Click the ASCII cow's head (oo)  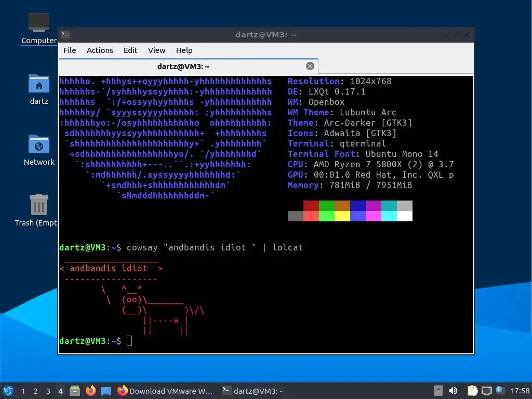point(131,300)
